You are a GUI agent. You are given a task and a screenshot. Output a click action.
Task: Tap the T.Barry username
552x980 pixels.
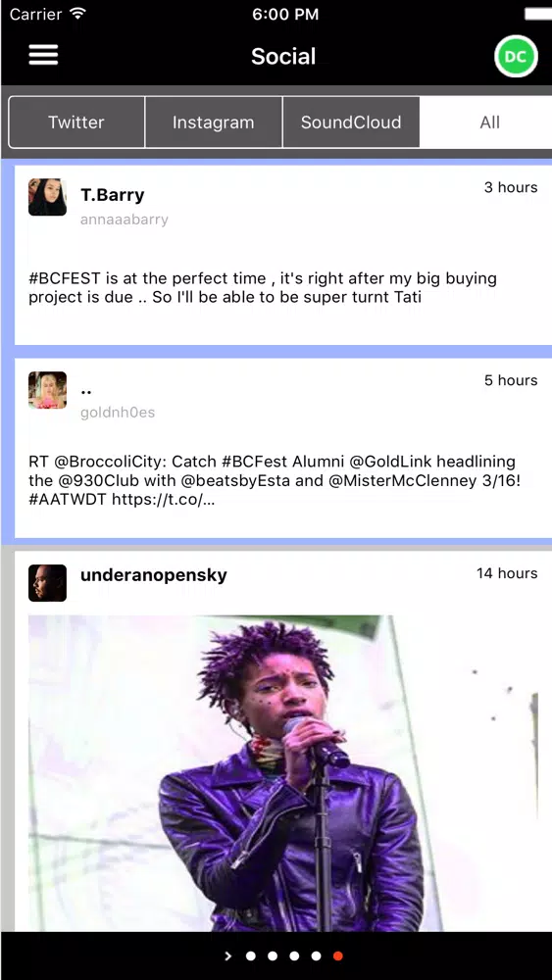(113, 195)
